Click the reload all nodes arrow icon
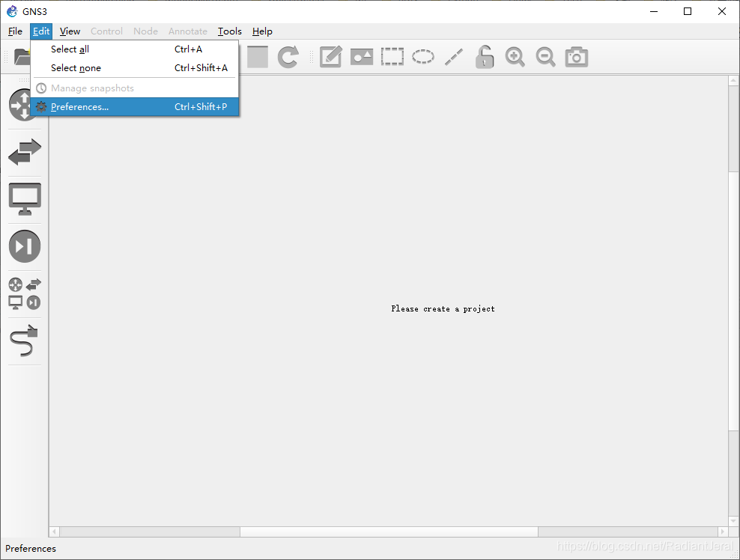Viewport: 740px width, 560px height. (x=288, y=57)
